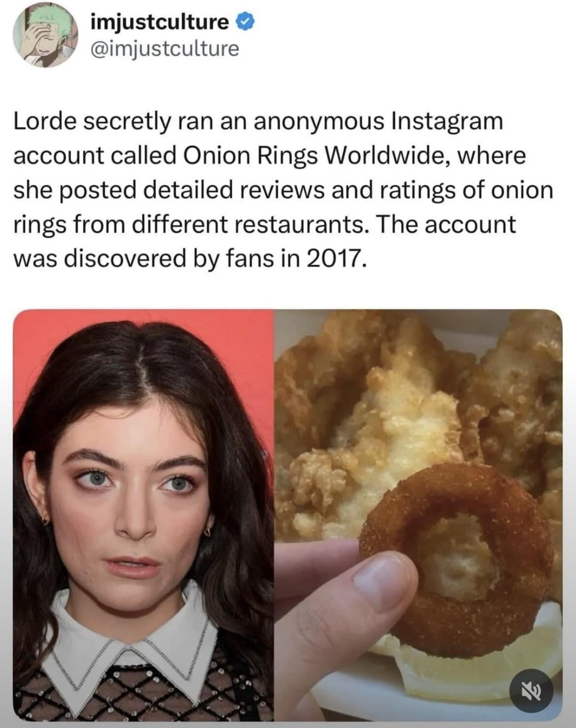Image resolution: width=576 pixels, height=728 pixels.
Task: Open the portrait photo on the left
Action: tap(143, 515)
